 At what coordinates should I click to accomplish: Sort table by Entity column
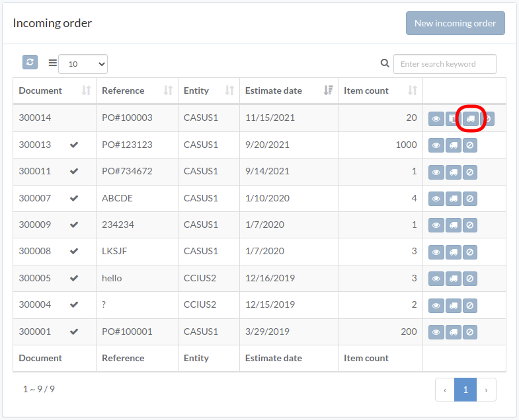point(209,90)
